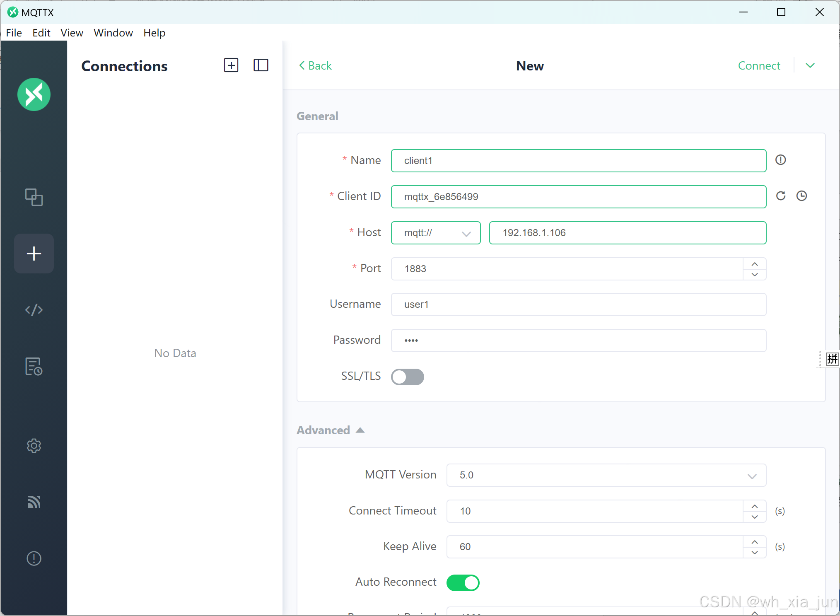Click the new connection plus icon in Connections header
The image size is (840, 616).
pyautogui.click(x=231, y=65)
